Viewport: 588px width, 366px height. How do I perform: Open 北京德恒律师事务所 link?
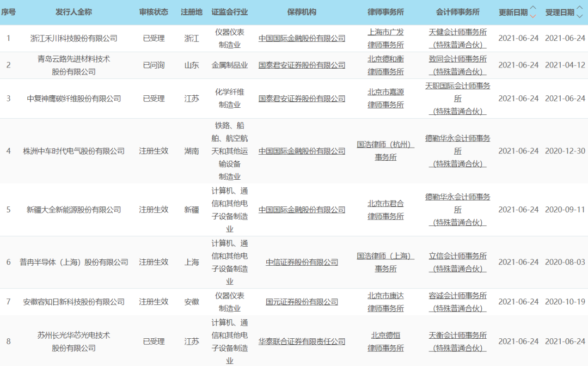[385, 341]
